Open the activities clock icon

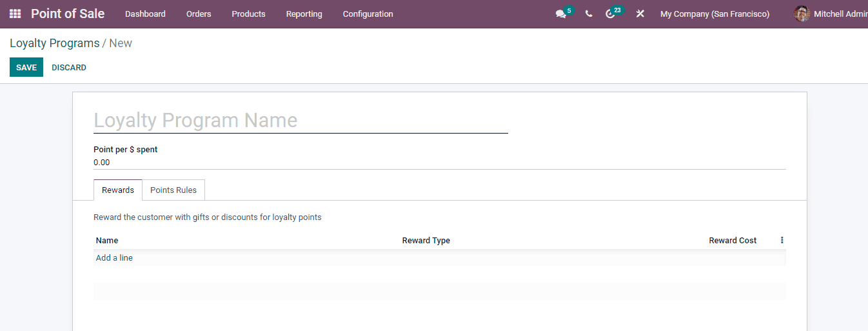pyautogui.click(x=610, y=14)
